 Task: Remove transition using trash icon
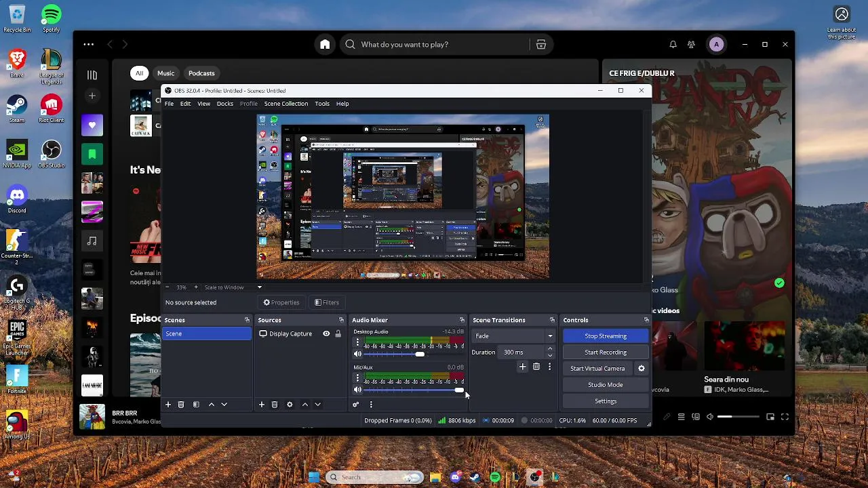pyautogui.click(x=536, y=367)
